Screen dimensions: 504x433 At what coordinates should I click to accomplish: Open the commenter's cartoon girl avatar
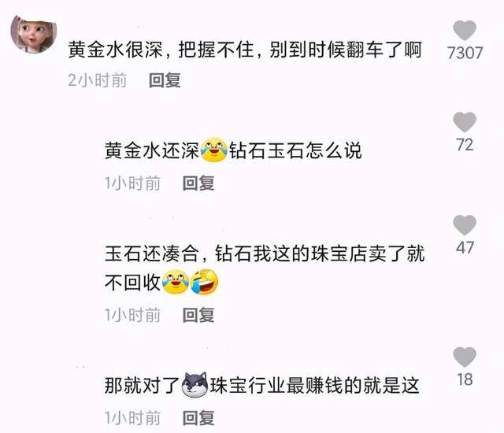pyautogui.click(x=33, y=33)
